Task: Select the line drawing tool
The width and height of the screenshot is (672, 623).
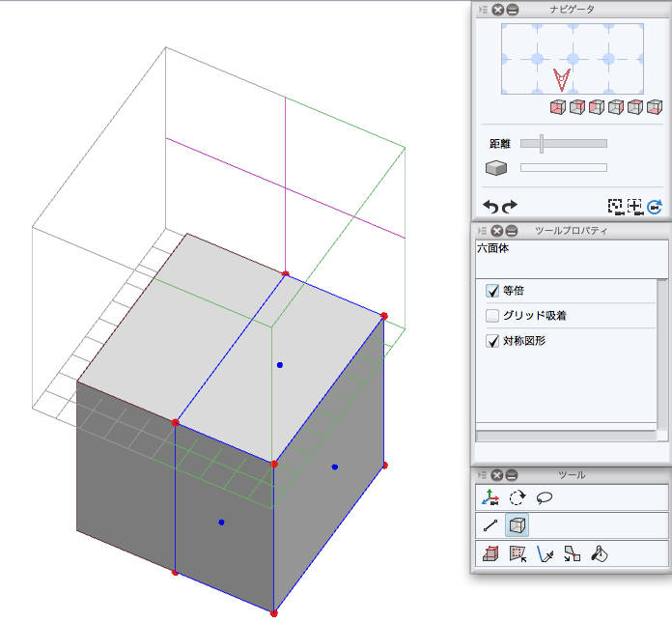Action: [490, 526]
